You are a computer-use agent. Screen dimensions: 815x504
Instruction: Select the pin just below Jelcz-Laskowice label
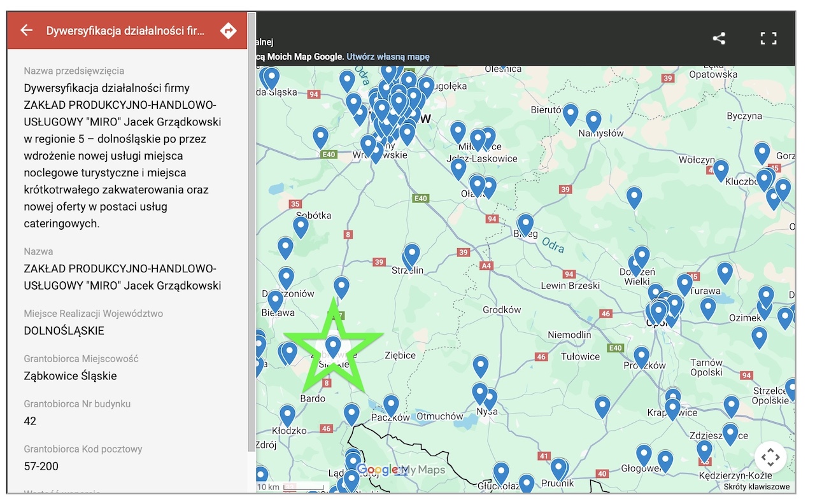(x=458, y=169)
